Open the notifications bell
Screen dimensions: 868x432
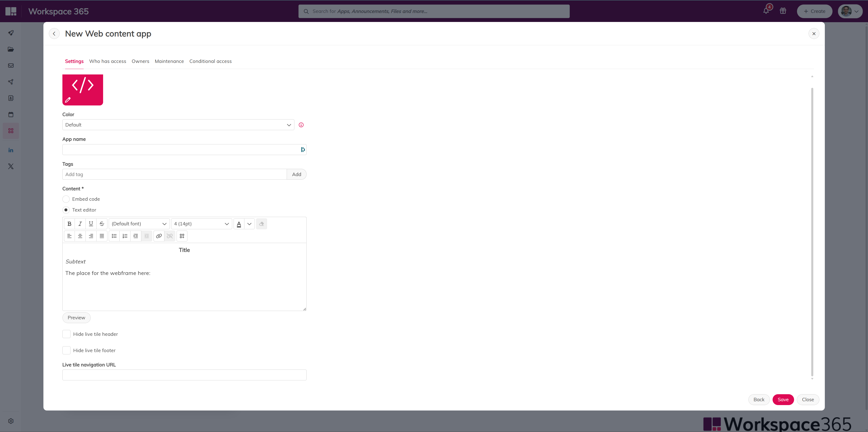coord(766,11)
